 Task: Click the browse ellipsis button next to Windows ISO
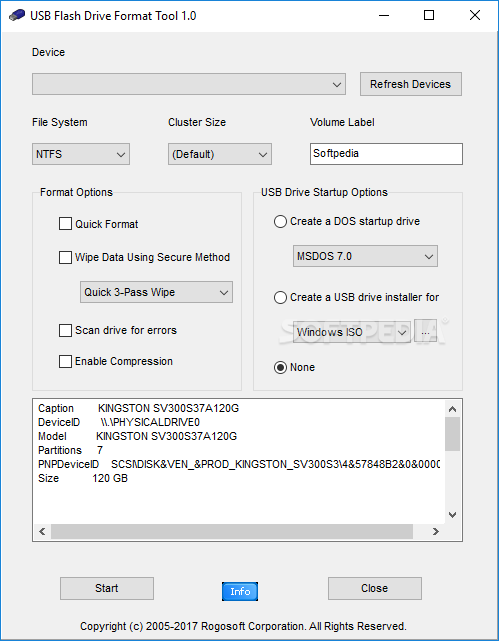coord(425,331)
